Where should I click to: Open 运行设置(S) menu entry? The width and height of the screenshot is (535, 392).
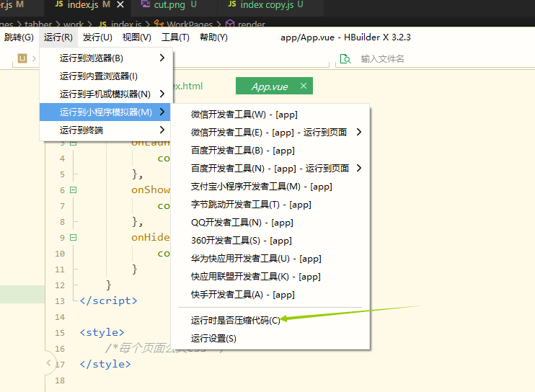click(x=270, y=339)
